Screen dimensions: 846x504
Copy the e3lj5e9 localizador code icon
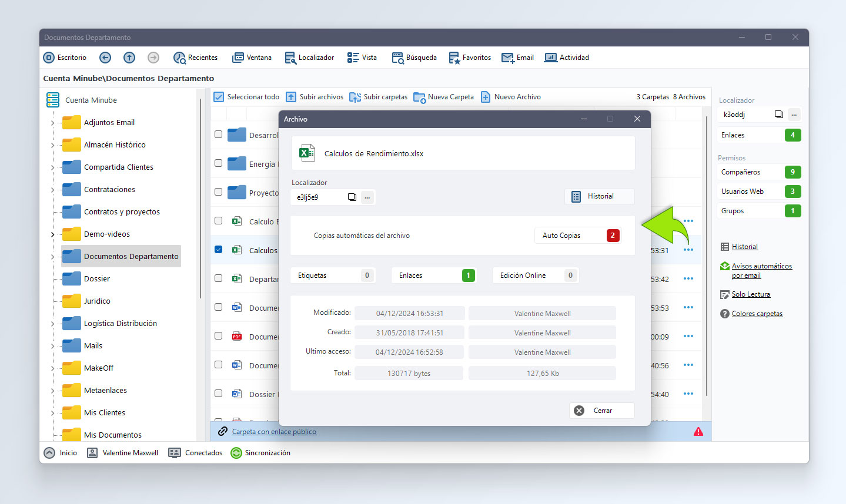[352, 197]
